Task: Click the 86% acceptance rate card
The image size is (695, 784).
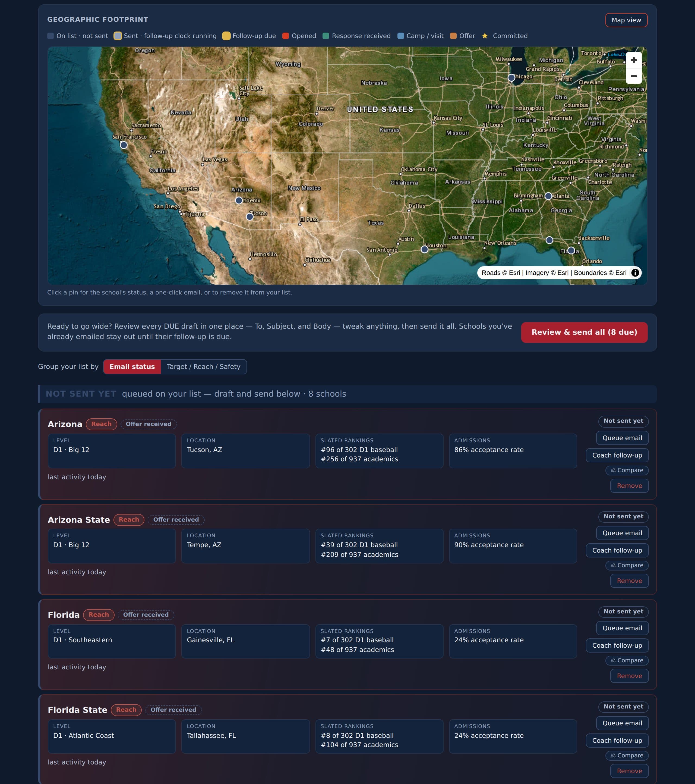Action: pyautogui.click(x=513, y=451)
